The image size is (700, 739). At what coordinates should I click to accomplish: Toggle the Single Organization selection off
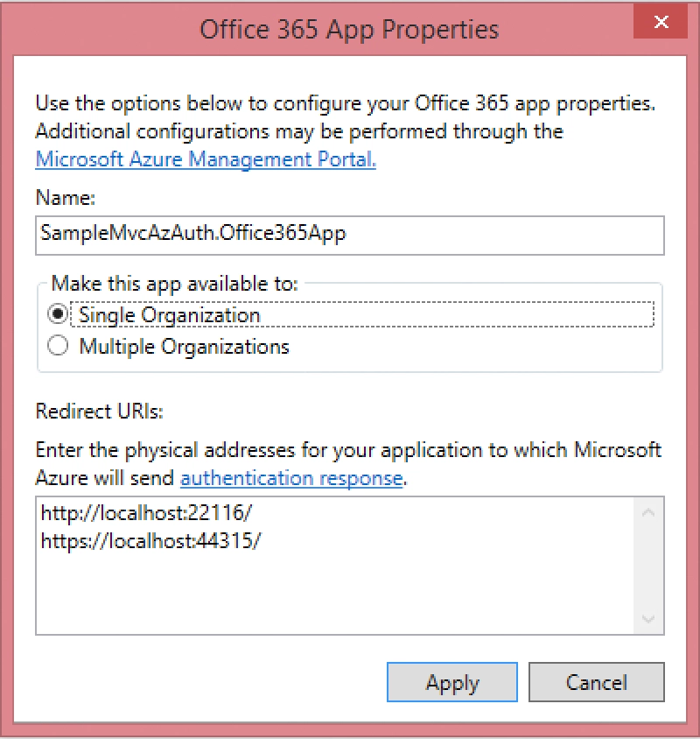[57, 314]
